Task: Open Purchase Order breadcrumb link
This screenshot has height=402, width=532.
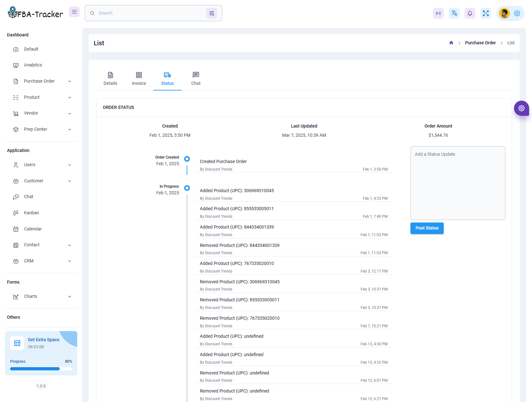Action: (x=480, y=43)
